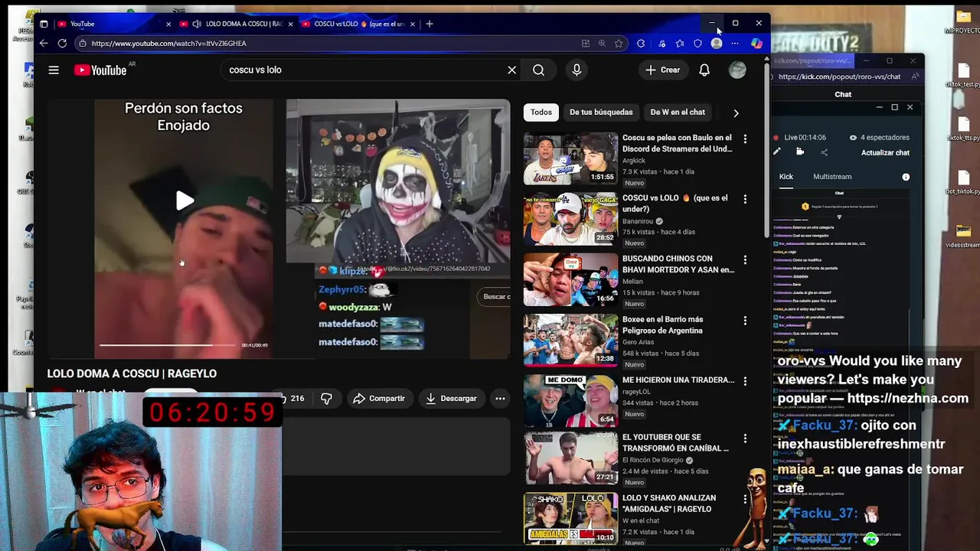Open the YouTube account avatar menu
Screen dimensions: 980x551
coord(737,70)
